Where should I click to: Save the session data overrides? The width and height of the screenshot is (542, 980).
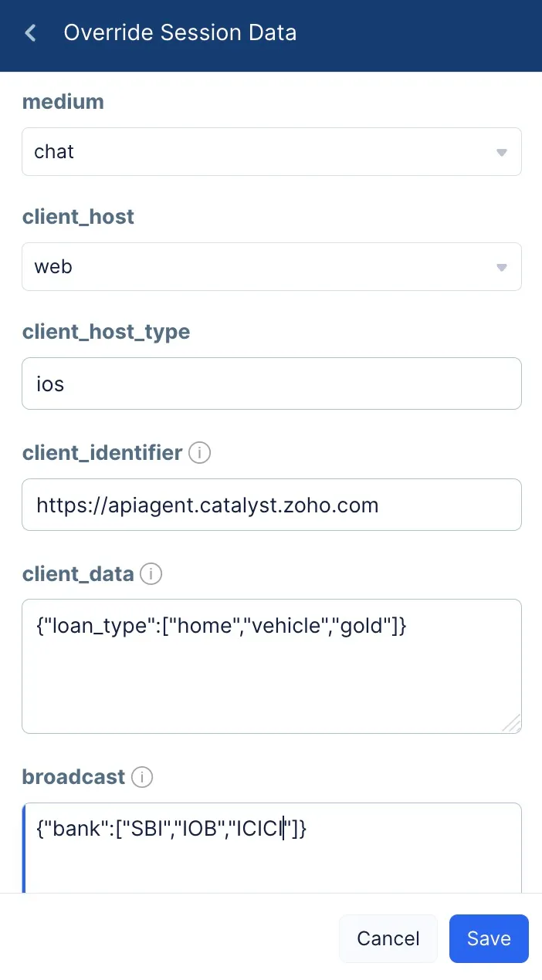point(489,938)
